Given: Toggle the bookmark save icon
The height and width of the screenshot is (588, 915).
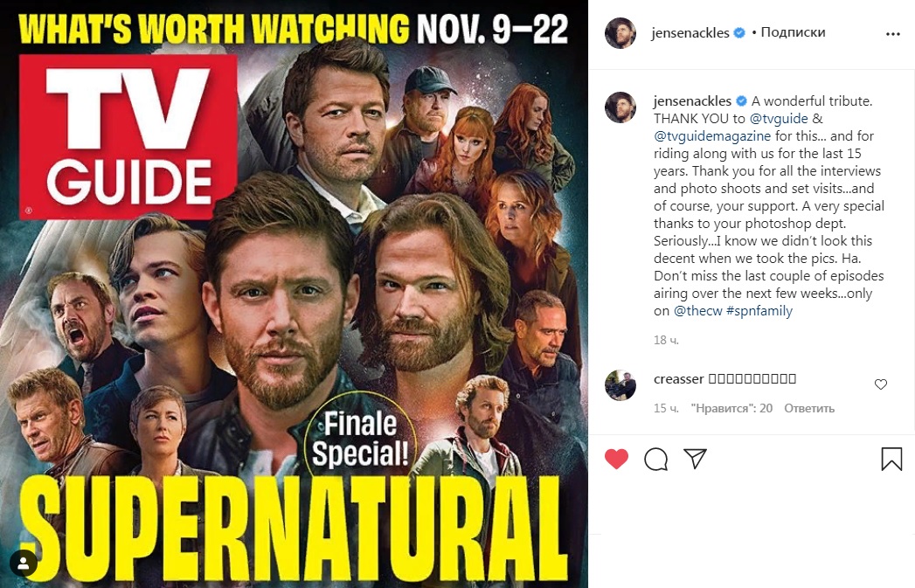Looking at the screenshot, I should tap(891, 459).
